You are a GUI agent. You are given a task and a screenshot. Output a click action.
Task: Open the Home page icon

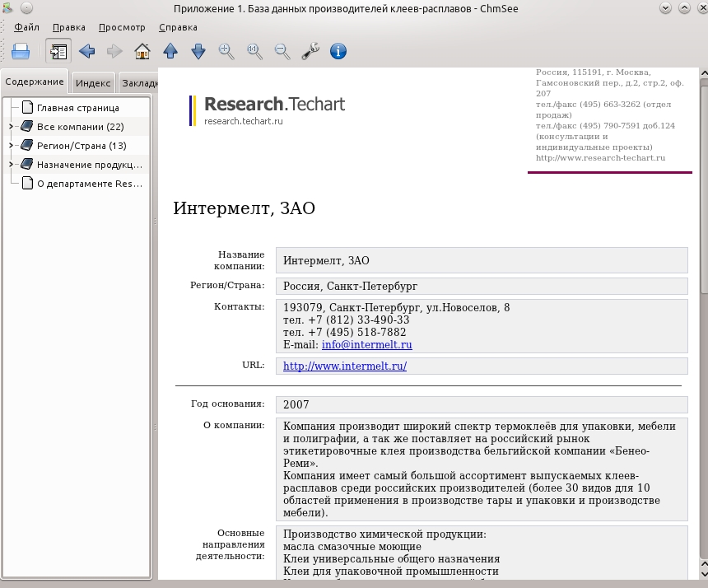[x=142, y=51]
